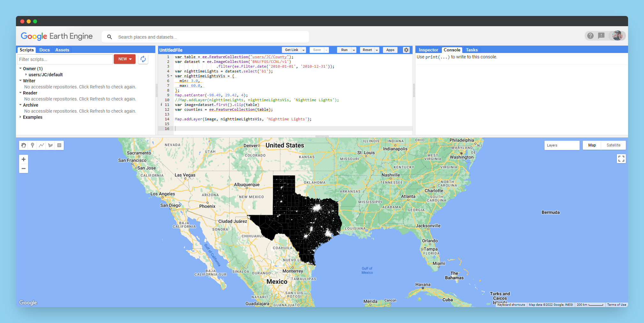This screenshot has height=323, width=644.
Task: Toggle fullscreen map view
Action: (621, 159)
